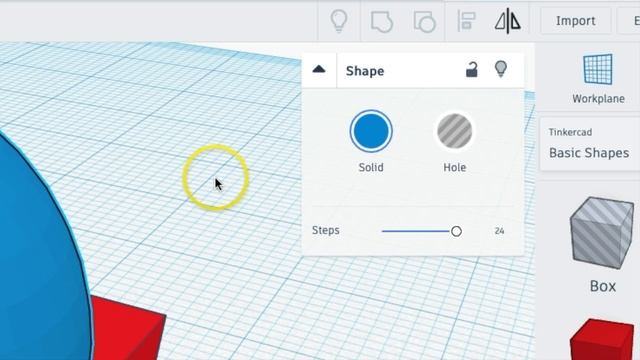Open the Basic Shapes library dropdown
The width and height of the screenshot is (640, 360).
pyautogui.click(x=589, y=144)
